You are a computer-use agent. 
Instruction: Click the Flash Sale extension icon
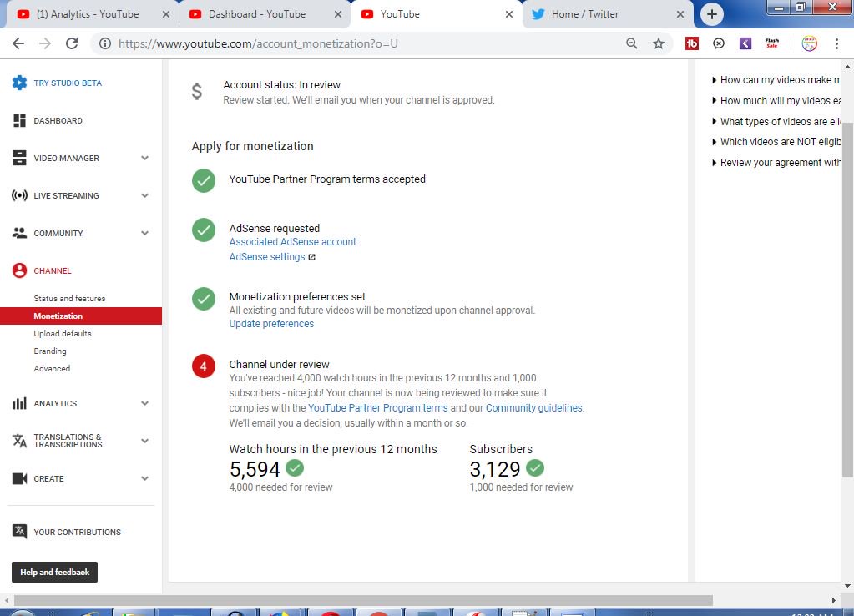pyautogui.click(x=771, y=43)
